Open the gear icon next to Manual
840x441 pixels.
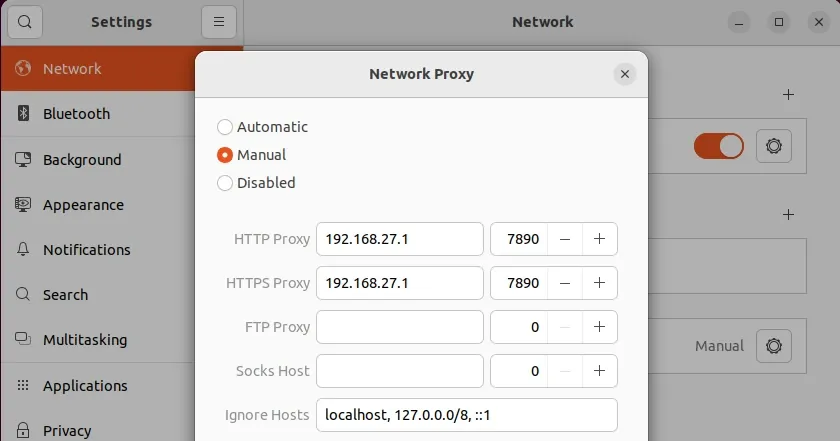[774, 346]
